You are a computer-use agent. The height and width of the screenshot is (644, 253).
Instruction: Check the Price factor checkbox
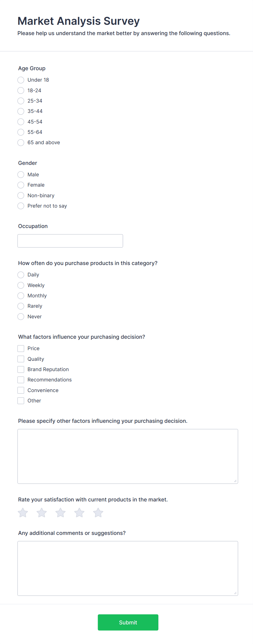click(21, 349)
